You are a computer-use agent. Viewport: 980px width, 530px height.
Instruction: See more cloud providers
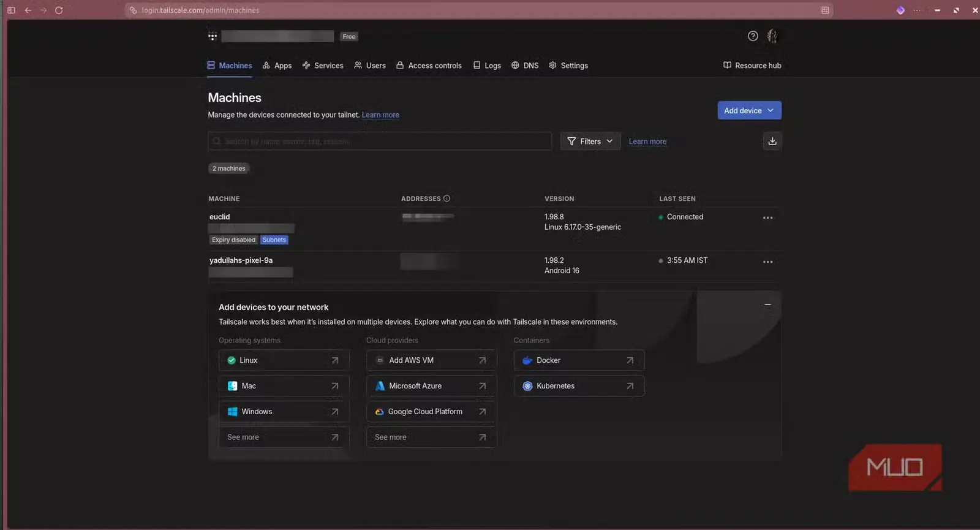(x=432, y=437)
